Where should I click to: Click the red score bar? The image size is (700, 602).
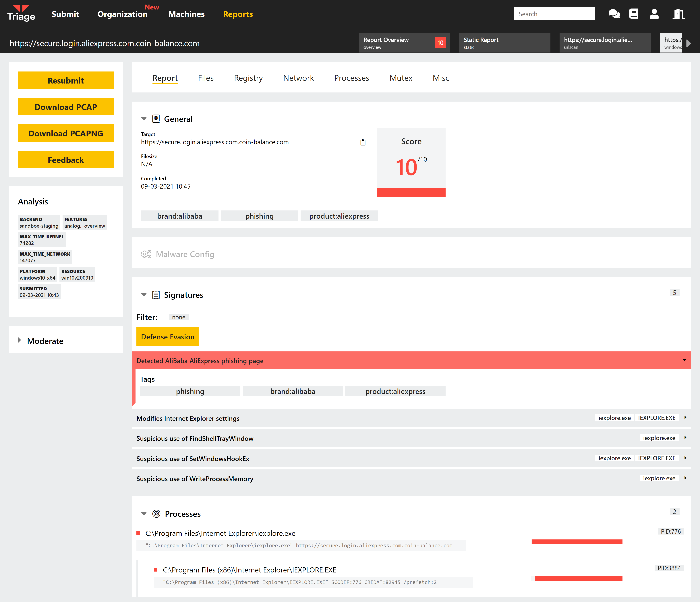(411, 192)
